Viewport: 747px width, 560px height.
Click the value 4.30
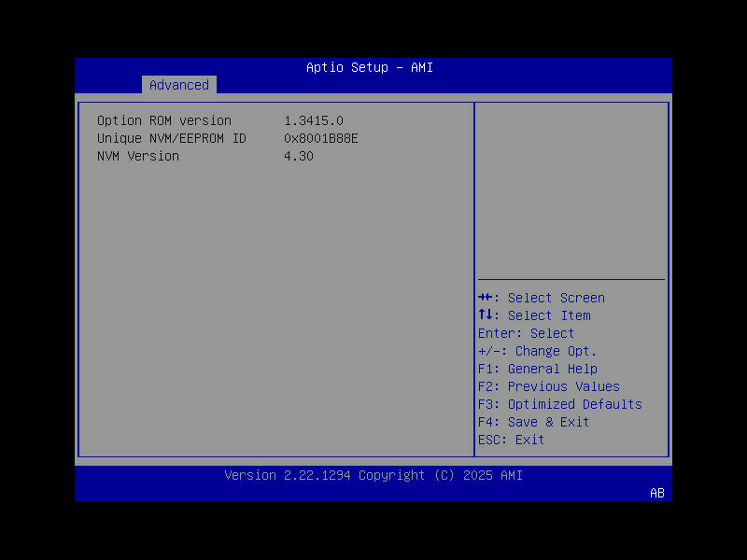(300, 156)
